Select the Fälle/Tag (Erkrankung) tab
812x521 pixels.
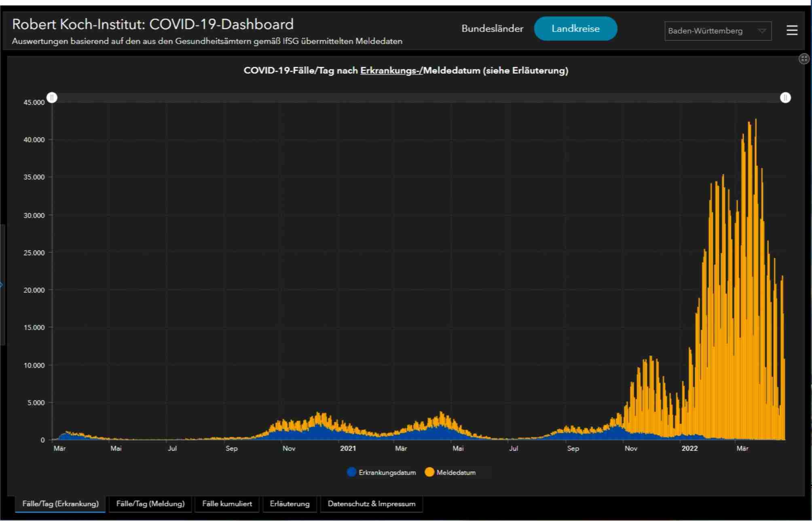click(x=60, y=504)
